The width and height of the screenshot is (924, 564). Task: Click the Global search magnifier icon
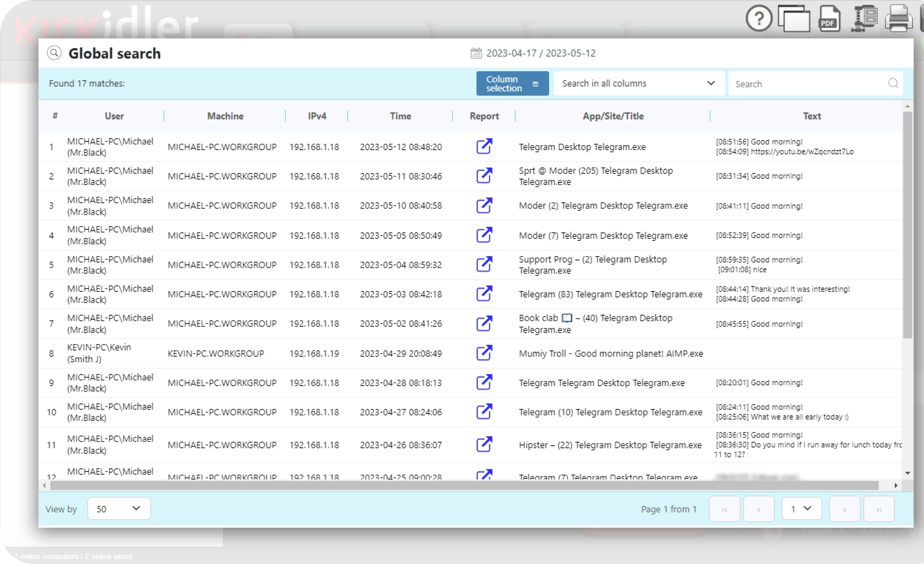point(55,53)
